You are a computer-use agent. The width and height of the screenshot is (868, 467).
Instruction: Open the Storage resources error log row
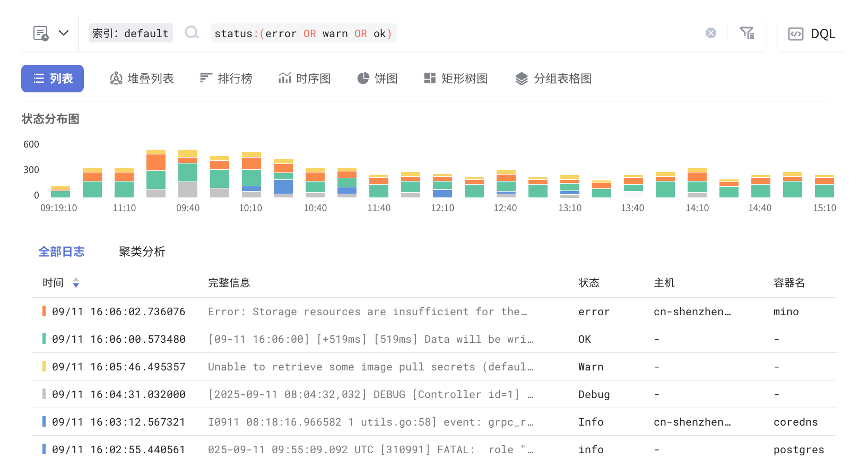coord(367,312)
